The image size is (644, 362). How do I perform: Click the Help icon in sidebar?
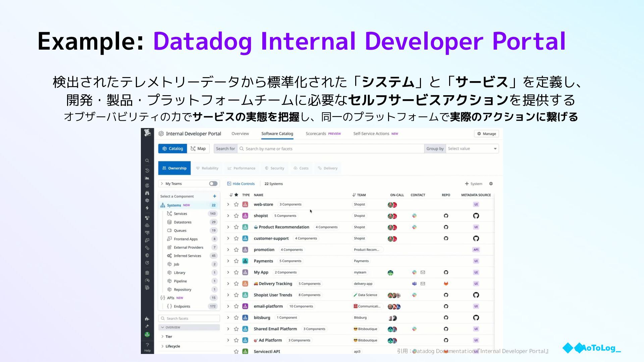pyautogui.click(x=147, y=347)
